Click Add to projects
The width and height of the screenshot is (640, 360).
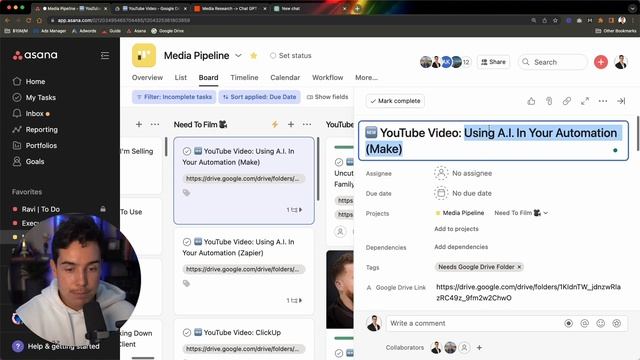pyautogui.click(x=456, y=229)
